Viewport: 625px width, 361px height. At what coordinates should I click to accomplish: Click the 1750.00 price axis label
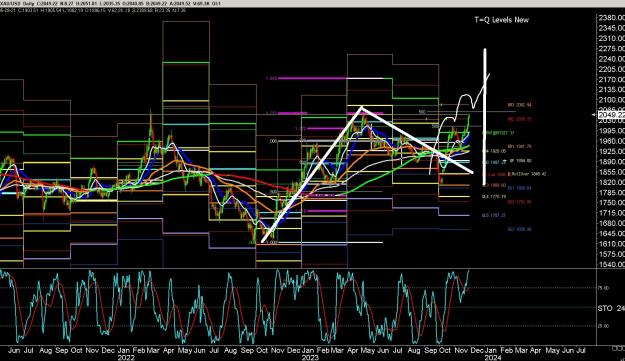[611, 203]
